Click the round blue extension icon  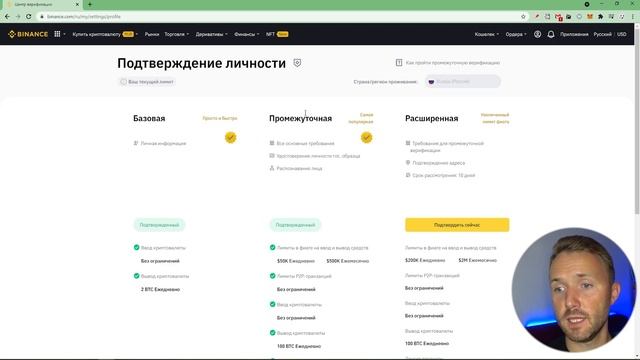(579, 17)
